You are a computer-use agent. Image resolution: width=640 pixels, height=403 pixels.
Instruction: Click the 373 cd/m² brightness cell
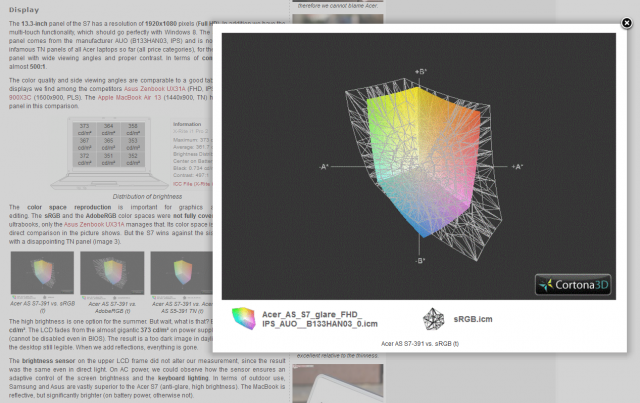tap(84, 129)
